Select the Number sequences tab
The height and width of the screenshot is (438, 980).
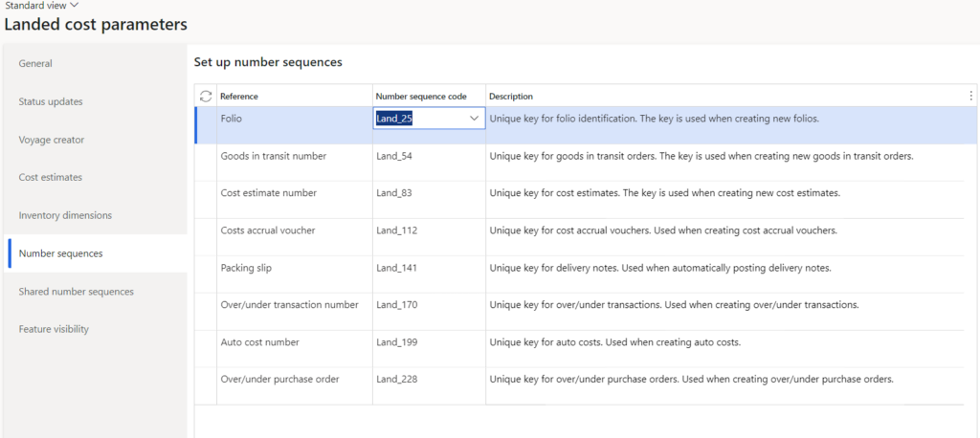click(x=60, y=253)
